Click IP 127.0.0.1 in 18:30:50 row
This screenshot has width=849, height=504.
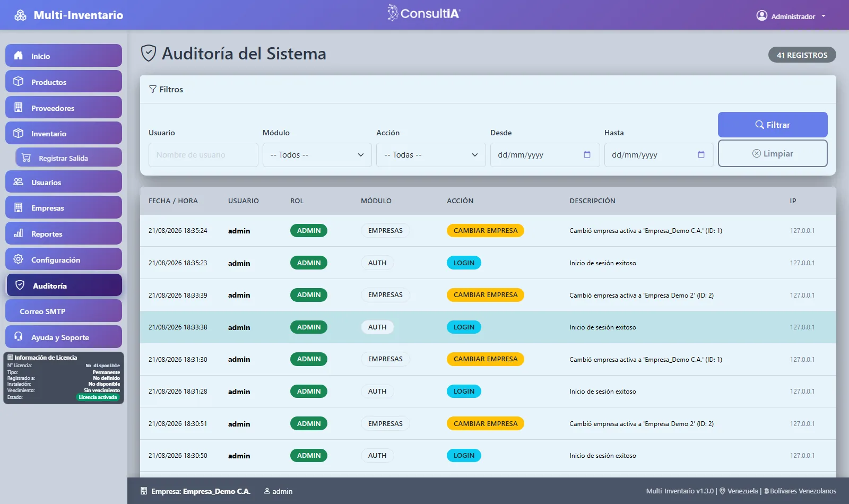point(802,456)
